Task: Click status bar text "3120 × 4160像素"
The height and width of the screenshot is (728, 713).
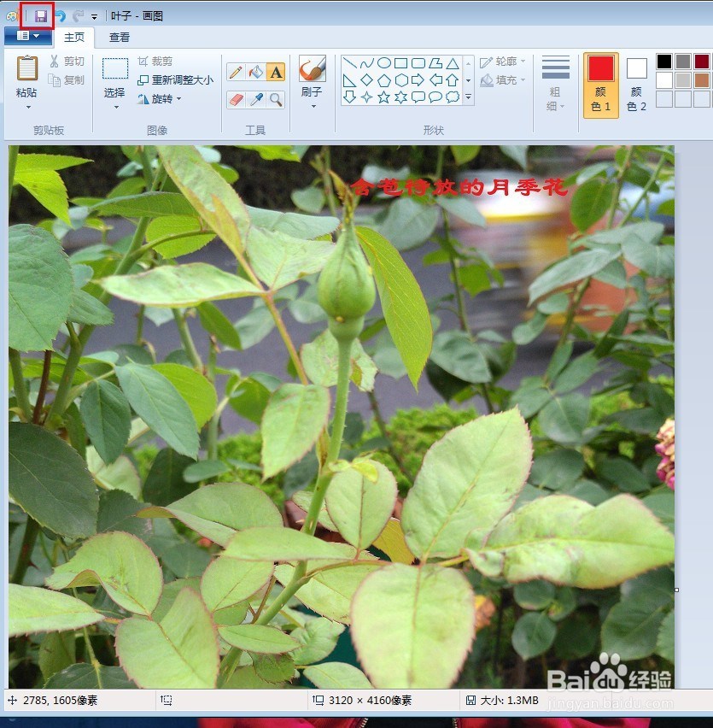Action: [x=370, y=701]
